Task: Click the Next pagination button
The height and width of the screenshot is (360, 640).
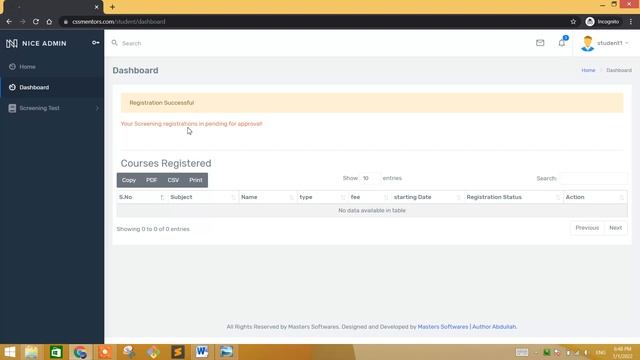Action: [616, 228]
